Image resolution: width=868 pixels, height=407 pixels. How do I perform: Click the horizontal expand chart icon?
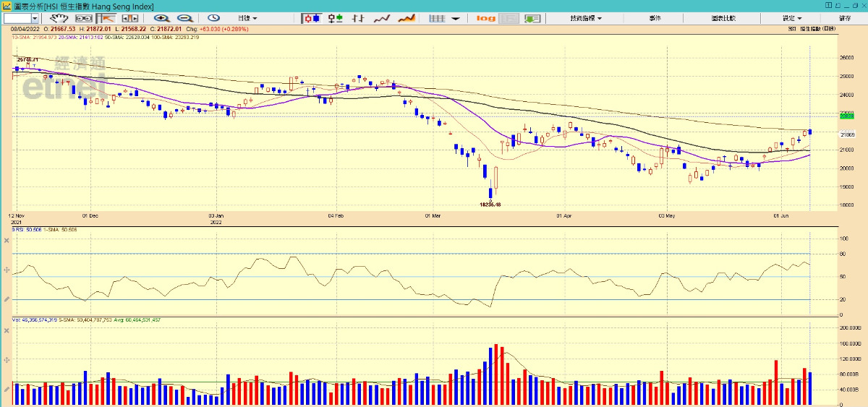129,17
